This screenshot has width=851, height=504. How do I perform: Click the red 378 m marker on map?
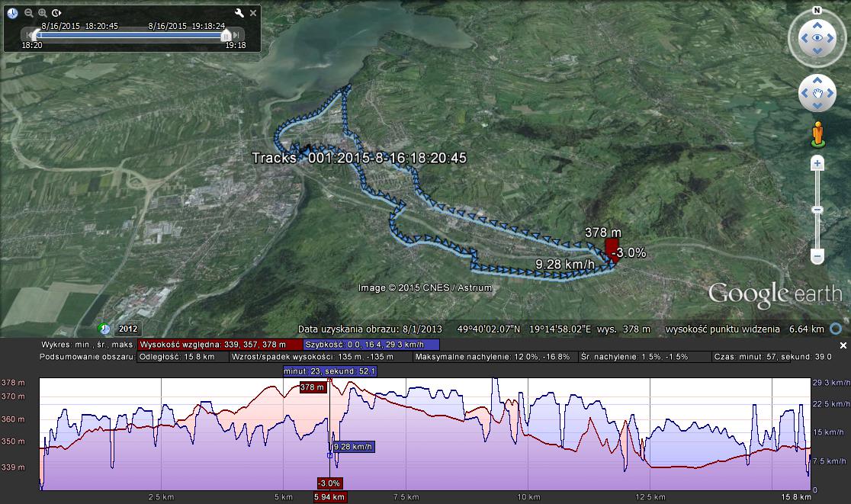tap(612, 249)
